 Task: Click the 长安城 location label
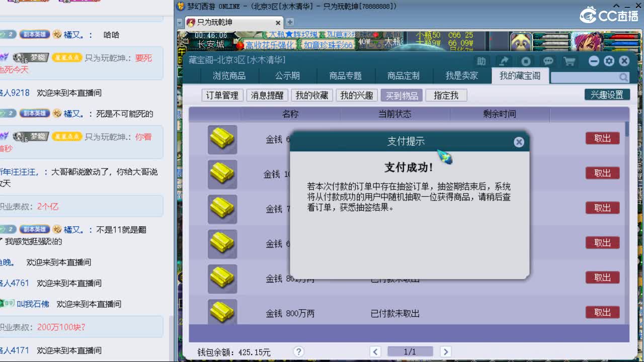tap(211, 44)
